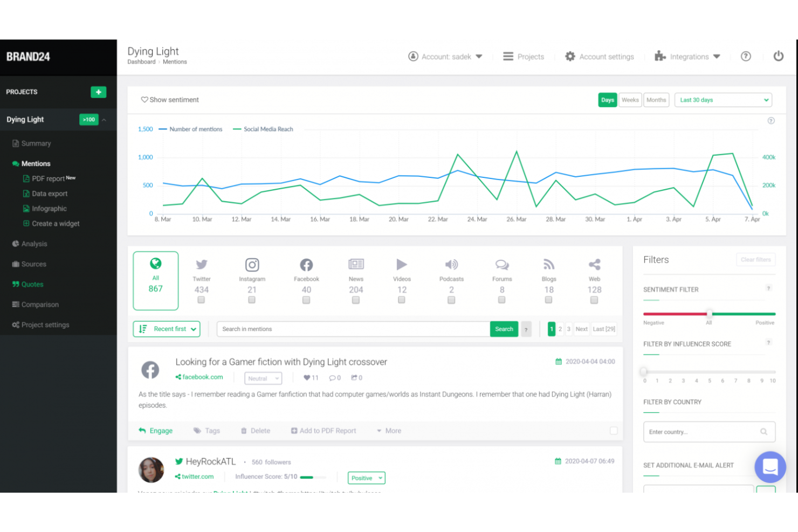Click the Instagram source icon
798x532 pixels.
(x=252, y=265)
